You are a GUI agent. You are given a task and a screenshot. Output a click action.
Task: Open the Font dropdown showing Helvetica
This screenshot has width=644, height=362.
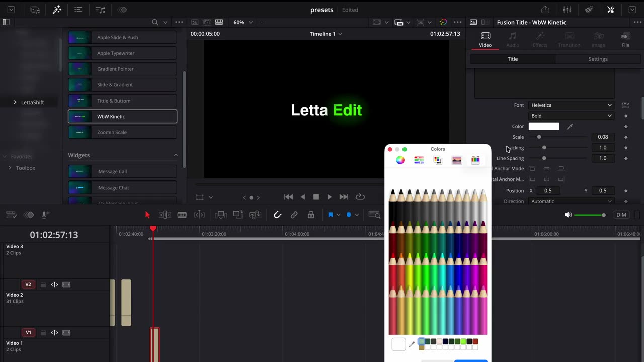(x=572, y=105)
